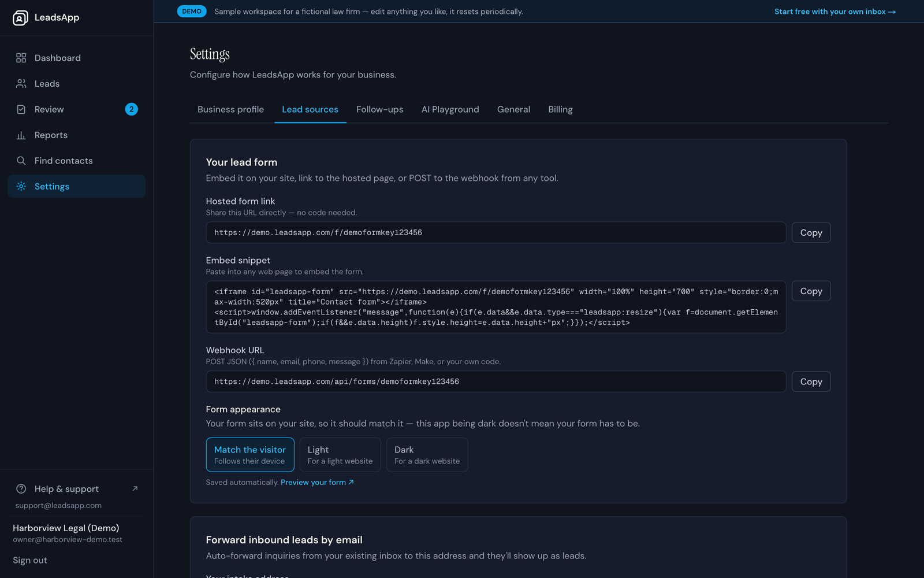Image resolution: width=924 pixels, height=578 pixels.
Task: Click the Review badge showing 2
Action: tap(132, 109)
